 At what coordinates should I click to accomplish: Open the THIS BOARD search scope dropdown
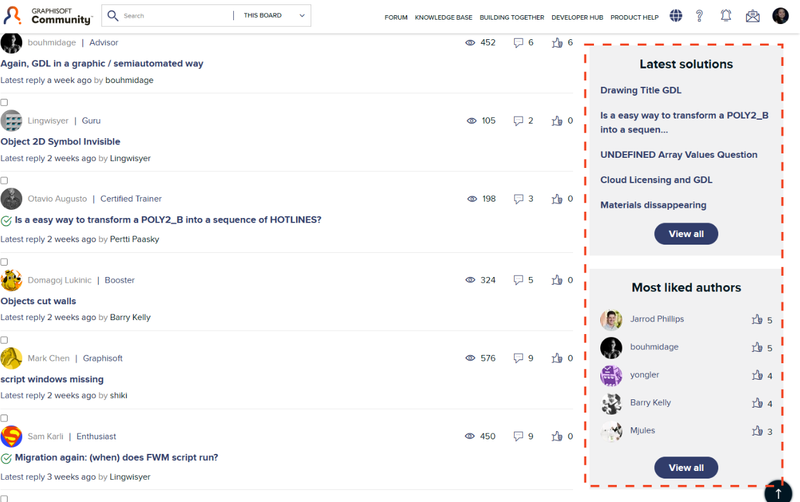click(x=273, y=15)
